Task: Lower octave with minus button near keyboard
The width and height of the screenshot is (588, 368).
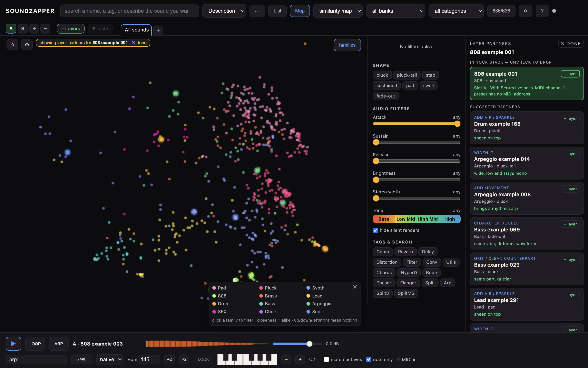Action: 286,359
